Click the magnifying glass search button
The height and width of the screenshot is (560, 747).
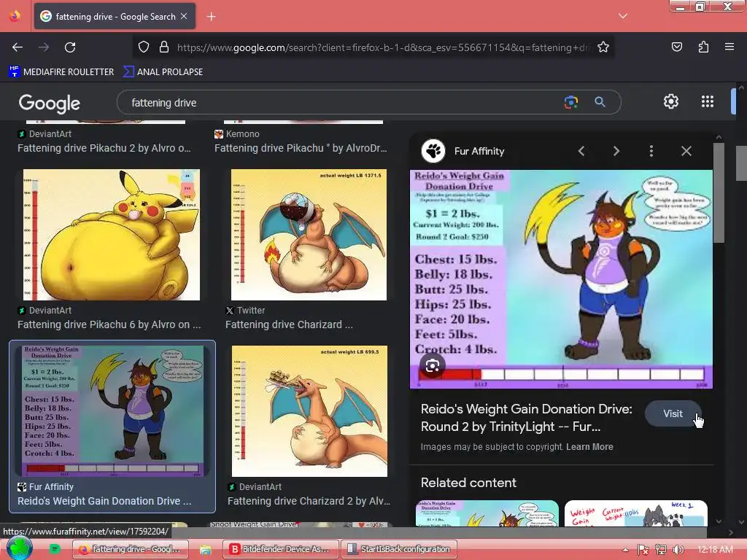[600, 102]
